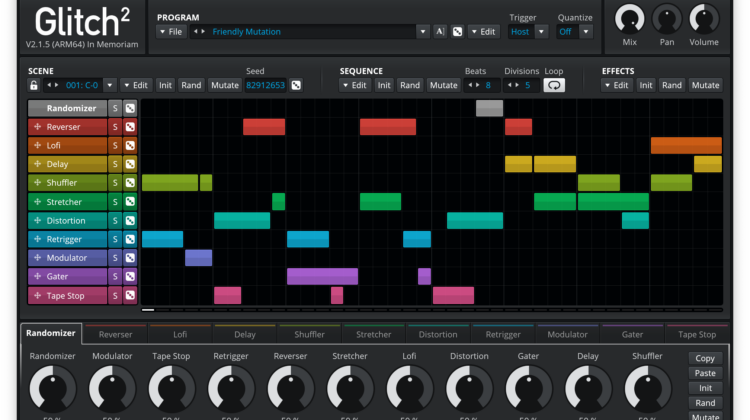Image resolution: width=750 pixels, height=420 pixels.
Task: Click the Retrigger lane move handle icon
Action: click(x=37, y=239)
